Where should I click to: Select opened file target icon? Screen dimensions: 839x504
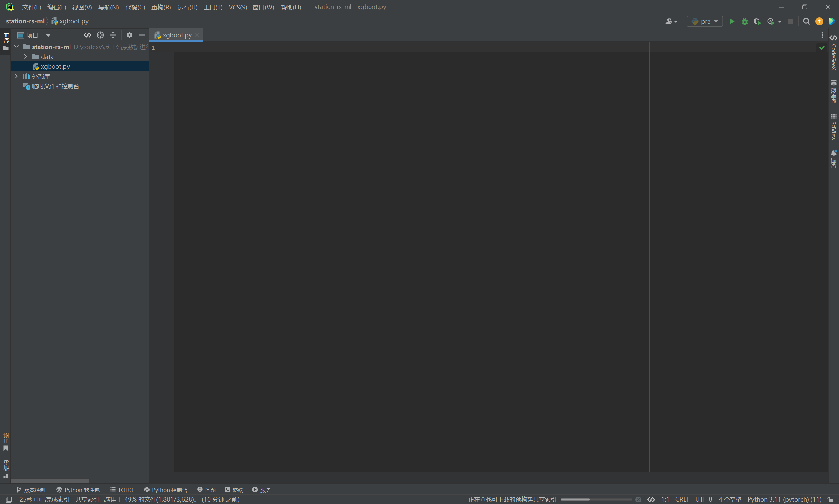pyautogui.click(x=100, y=35)
